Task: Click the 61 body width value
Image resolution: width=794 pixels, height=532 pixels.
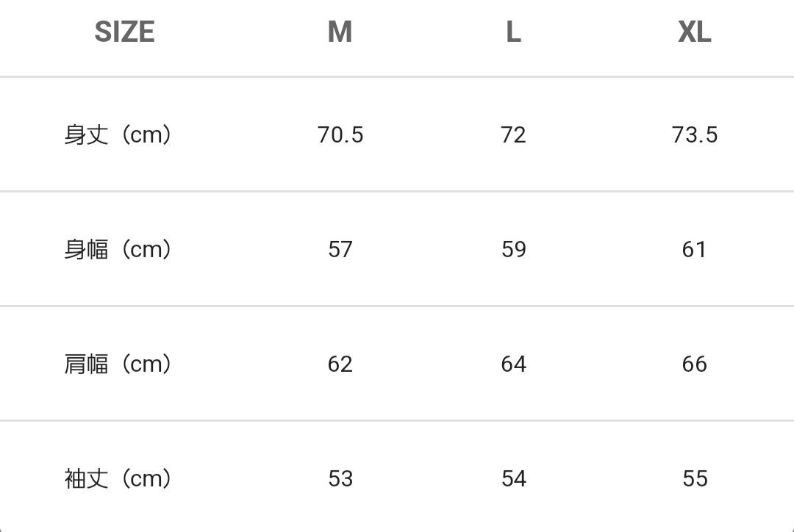Action: point(695,250)
